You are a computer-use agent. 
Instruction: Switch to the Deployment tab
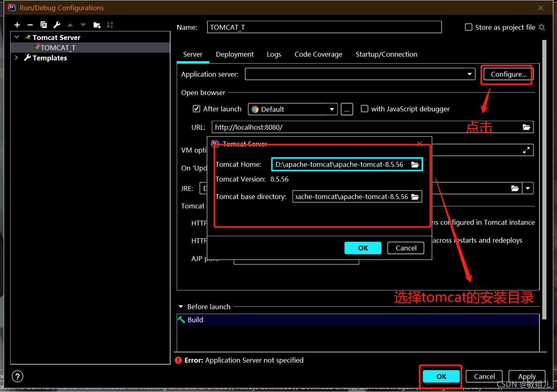coord(235,54)
